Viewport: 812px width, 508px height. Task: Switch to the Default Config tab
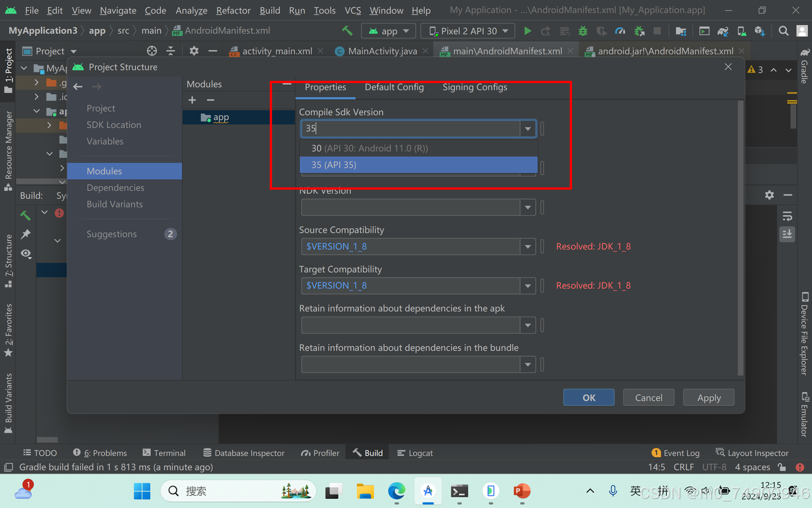(394, 87)
